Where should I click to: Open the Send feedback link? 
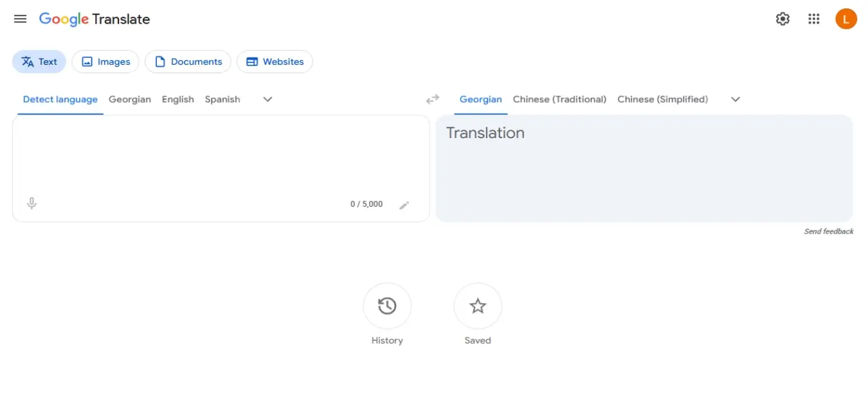pos(829,231)
